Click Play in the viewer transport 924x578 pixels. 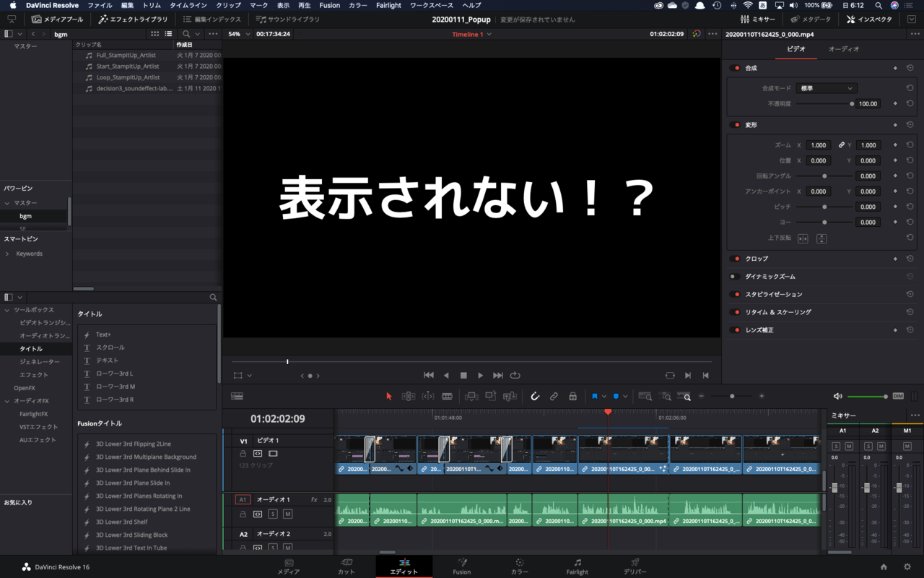(481, 376)
